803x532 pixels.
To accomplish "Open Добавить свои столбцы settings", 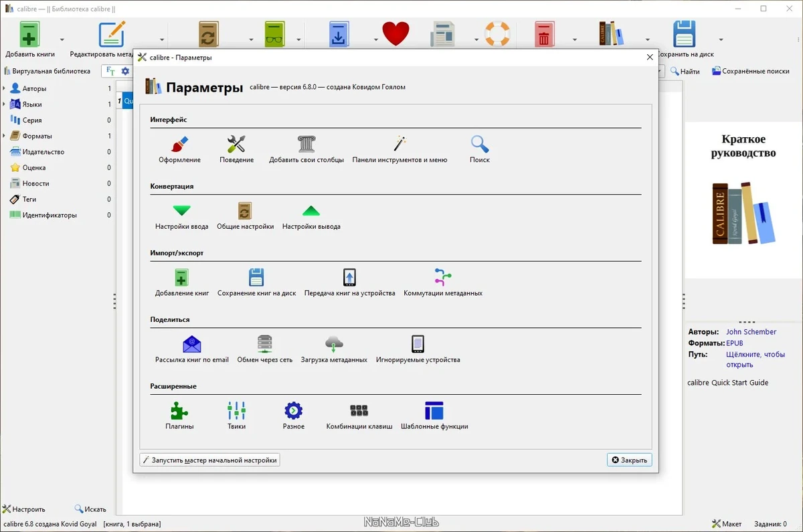I will (x=306, y=149).
